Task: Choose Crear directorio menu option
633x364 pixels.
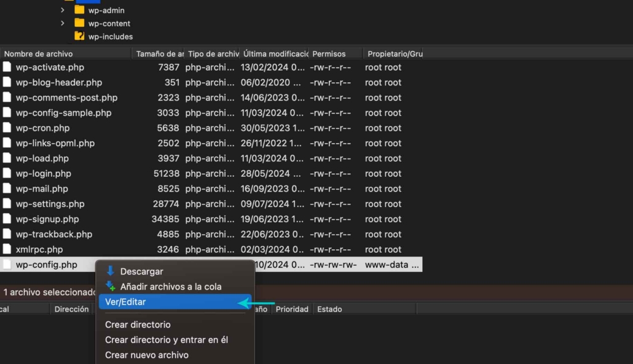Action: point(138,325)
